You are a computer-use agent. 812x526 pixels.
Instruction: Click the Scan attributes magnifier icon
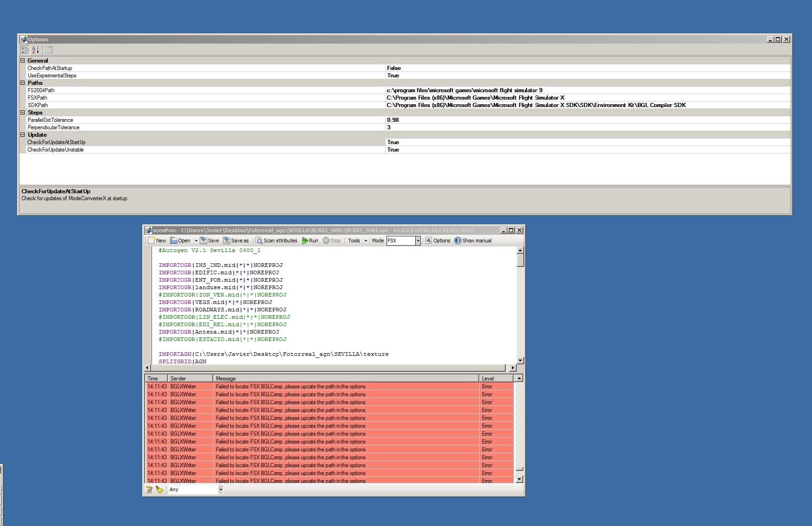[x=259, y=241]
